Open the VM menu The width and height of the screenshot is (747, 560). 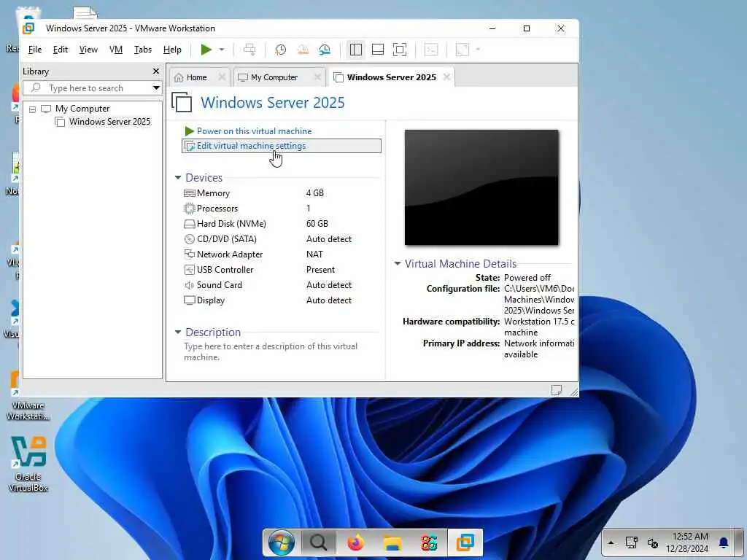coord(116,50)
